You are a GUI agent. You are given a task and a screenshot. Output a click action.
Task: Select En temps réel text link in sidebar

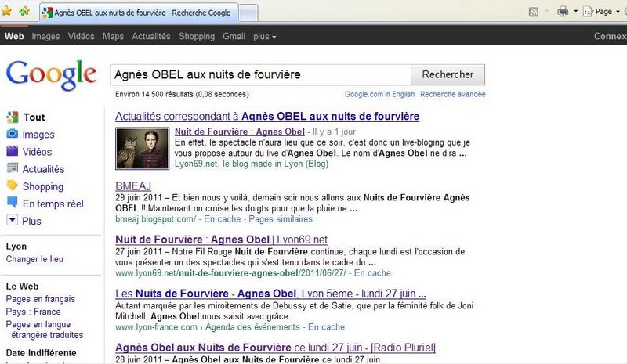click(x=53, y=204)
